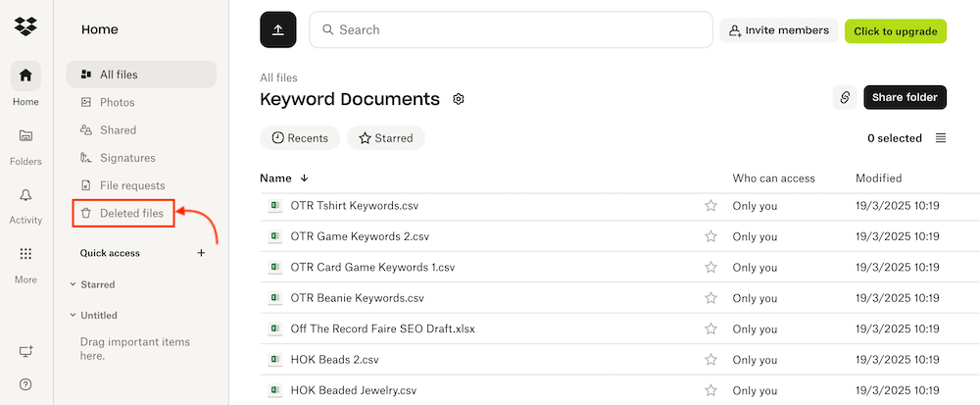Open folder settings gear next to Keyword Documents
The height and width of the screenshot is (405, 980).
click(x=459, y=99)
